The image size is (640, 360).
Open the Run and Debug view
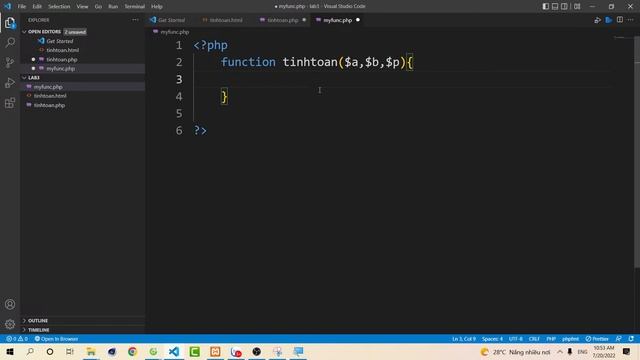10,82
